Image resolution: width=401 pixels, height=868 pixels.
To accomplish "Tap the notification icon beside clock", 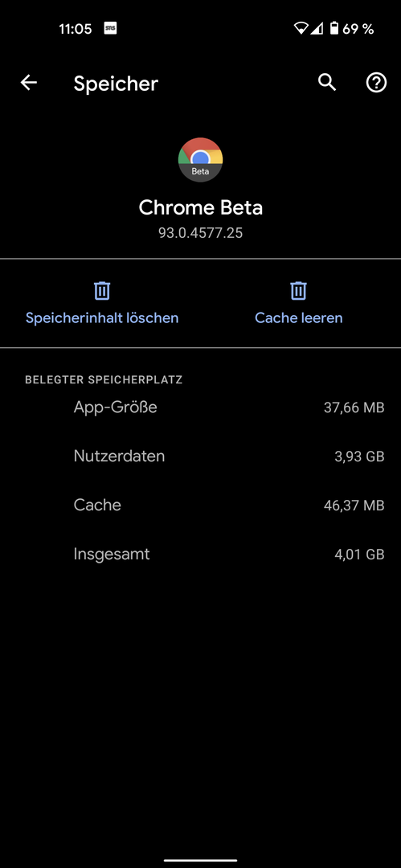I will [x=110, y=29].
